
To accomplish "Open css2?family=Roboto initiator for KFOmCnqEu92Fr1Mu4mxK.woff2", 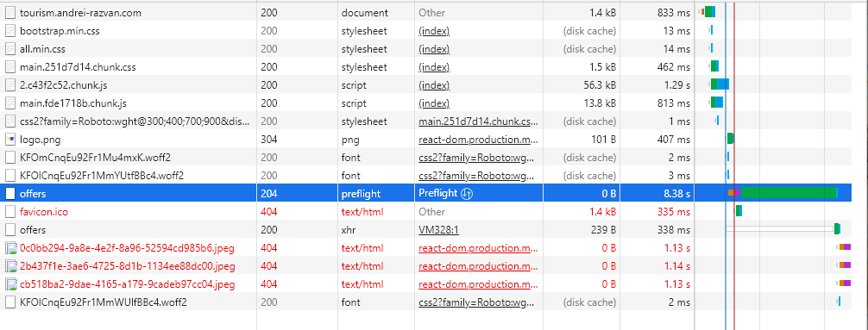I will [476, 158].
